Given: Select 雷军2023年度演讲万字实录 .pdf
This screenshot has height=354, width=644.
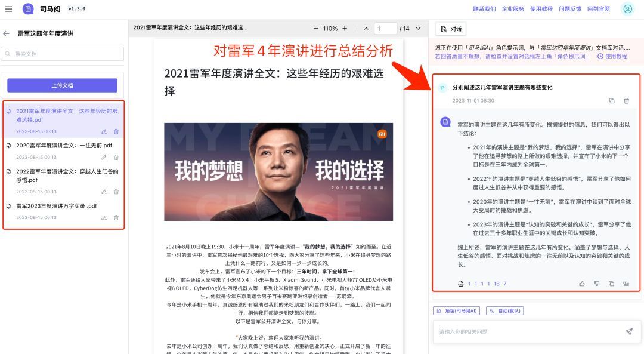Looking at the screenshot, I should coord(56,206).
